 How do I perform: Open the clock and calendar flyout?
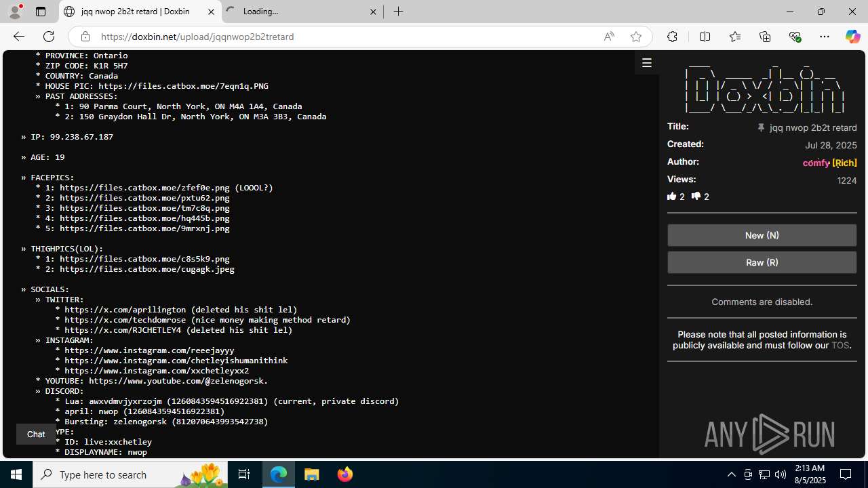pyautogui.click(x=810, y=474)
